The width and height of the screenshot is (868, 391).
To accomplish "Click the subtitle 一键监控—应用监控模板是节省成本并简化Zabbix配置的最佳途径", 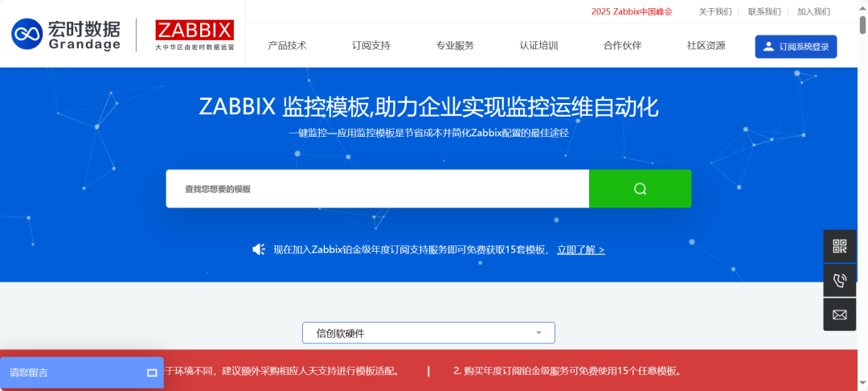I will pos(429,134).
